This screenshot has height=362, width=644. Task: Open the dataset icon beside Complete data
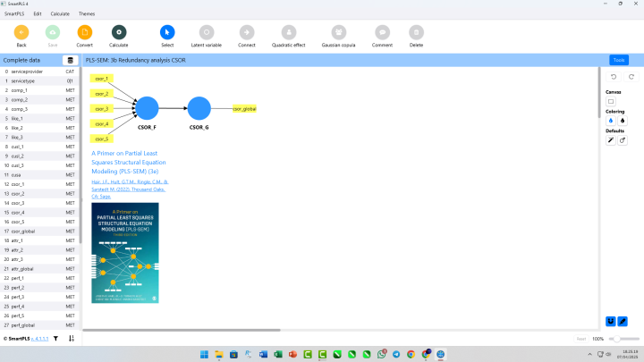pyautogui.click(x=71, y=61)
